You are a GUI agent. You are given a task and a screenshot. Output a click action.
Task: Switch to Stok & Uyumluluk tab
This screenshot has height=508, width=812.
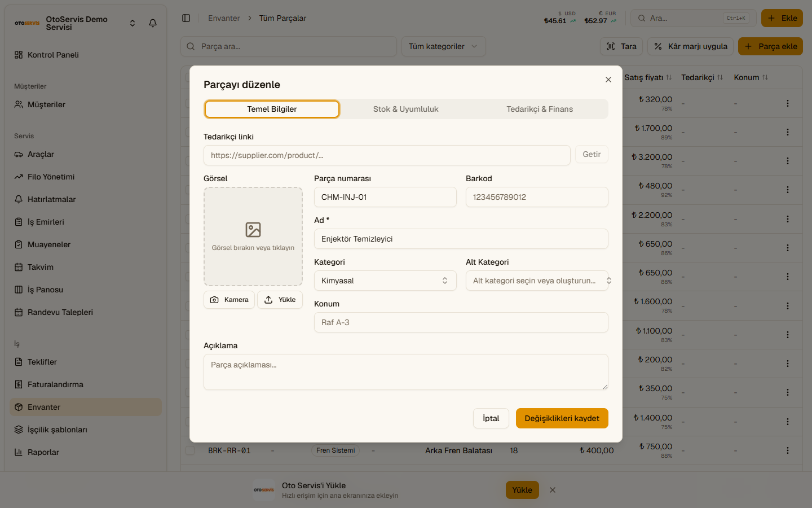pyautogui.click(x=406, y=109)
